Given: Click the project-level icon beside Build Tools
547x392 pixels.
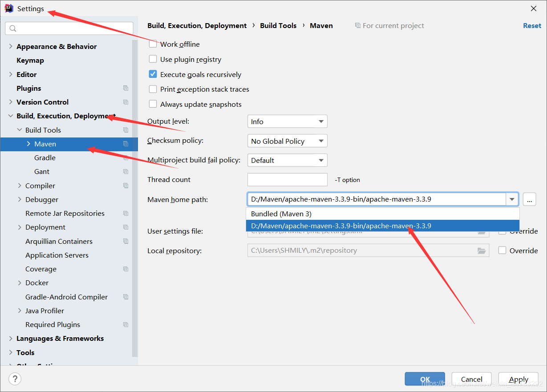Looking at the screenshot, I should pos(126,130).
